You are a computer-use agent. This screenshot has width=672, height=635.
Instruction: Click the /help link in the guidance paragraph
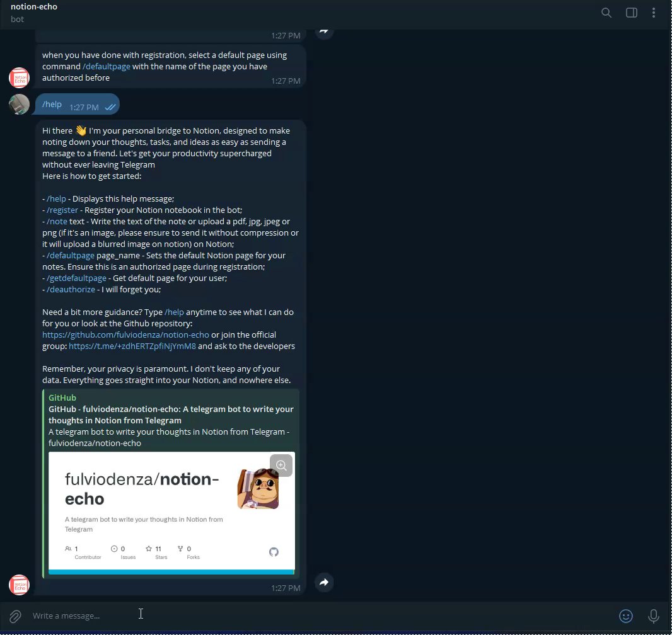coord(174,312)
